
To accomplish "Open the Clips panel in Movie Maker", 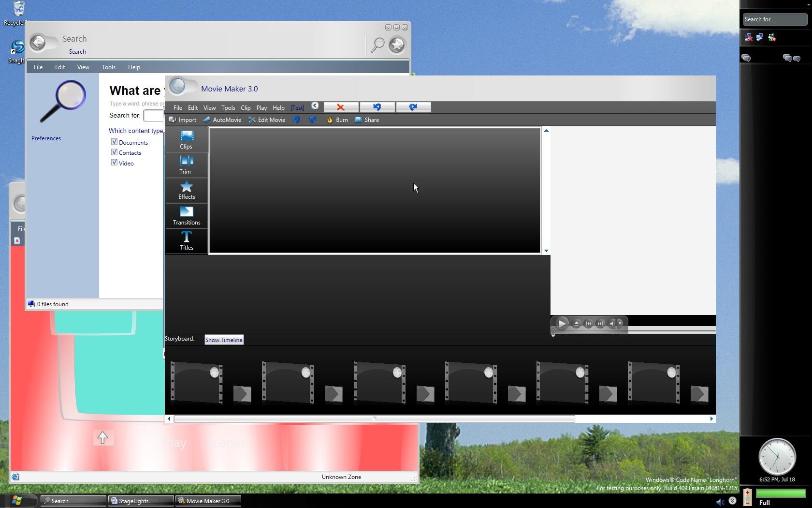I will pos(187,139).
